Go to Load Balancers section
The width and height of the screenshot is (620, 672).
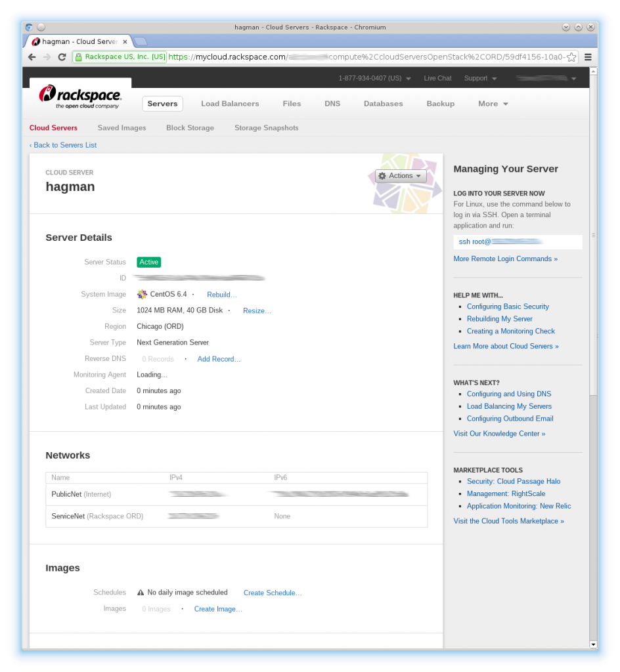[x=230, y=104]
